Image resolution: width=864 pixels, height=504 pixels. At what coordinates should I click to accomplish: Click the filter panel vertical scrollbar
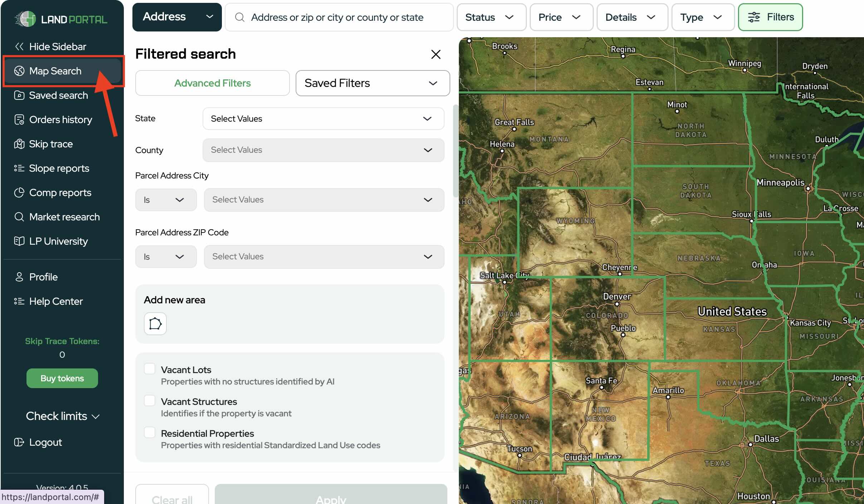455,150
